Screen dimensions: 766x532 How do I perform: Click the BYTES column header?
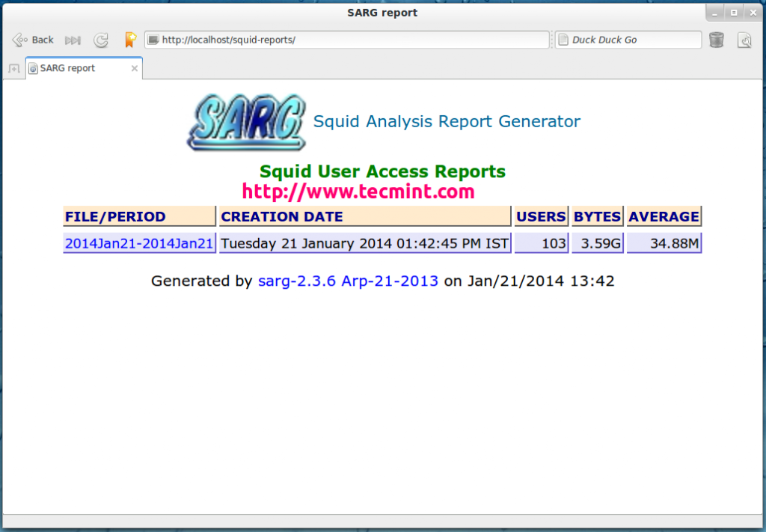(597, 217)
